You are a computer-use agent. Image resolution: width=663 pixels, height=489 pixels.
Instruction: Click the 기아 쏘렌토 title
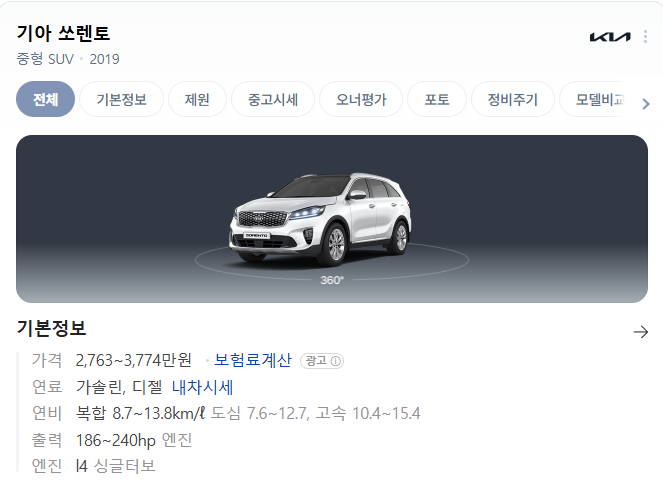tap(63, 33)
